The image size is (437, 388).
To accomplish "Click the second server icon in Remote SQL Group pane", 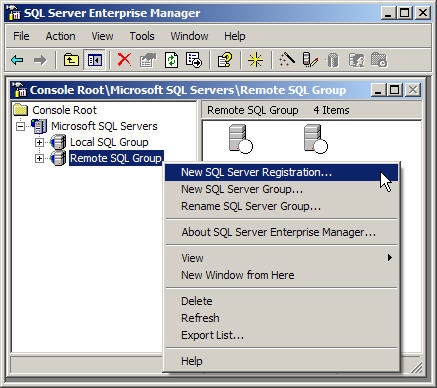I will 316,139.
